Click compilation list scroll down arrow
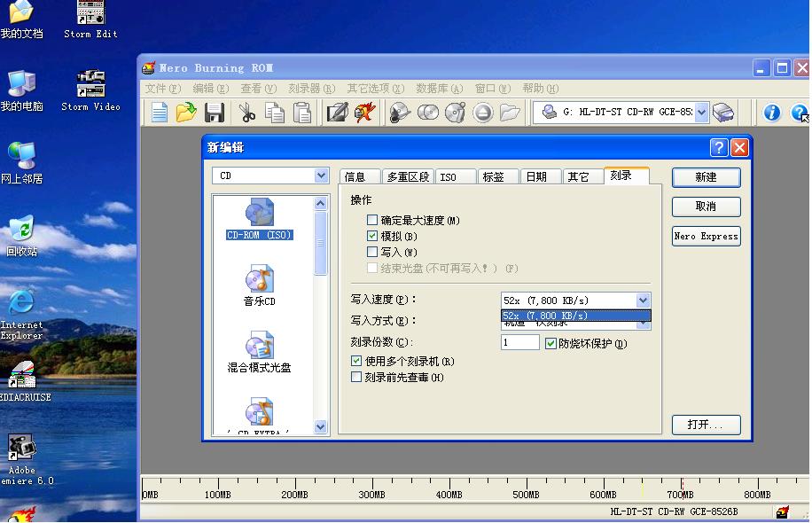The height and width of the screenshot is (523, 812). pos(321,426)
